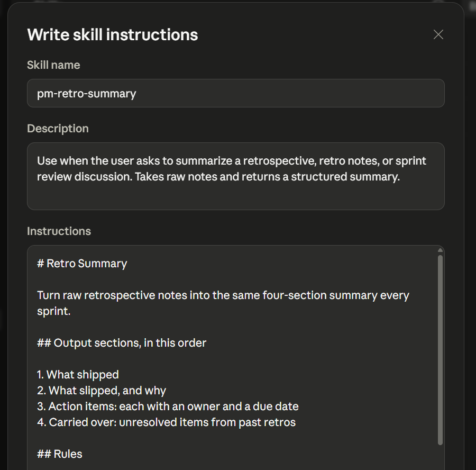
Task: Click the '2. What slipped, and why' line
Action: [x=102, y=391]
